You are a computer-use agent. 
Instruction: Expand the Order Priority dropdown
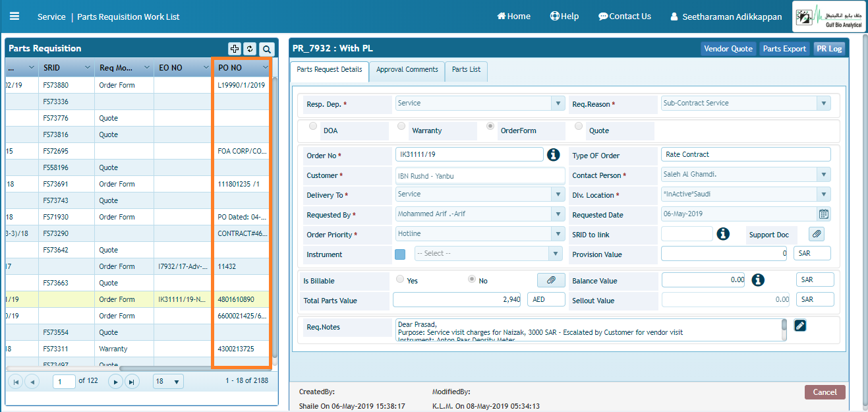[x=558, y=234]
